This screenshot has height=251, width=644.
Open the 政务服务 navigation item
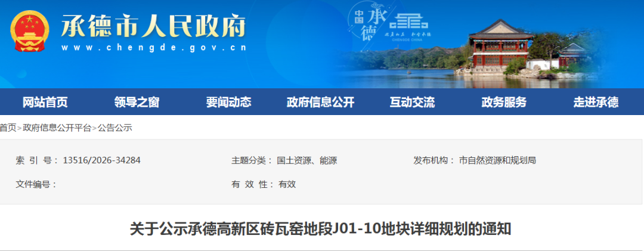click(504, 103)
